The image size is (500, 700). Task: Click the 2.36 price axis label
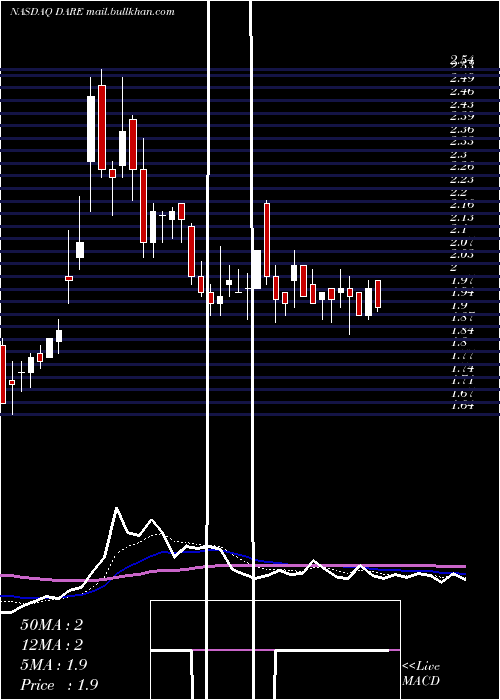[x=462, y=130]
